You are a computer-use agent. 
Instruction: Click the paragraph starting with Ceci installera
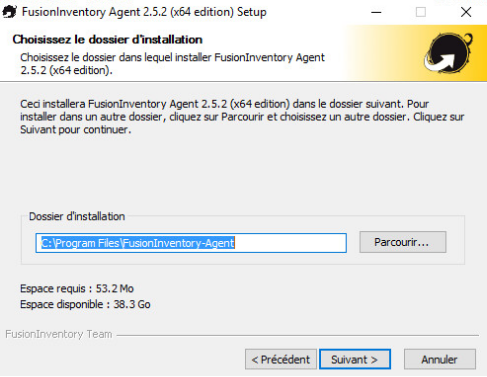[242, 117]
